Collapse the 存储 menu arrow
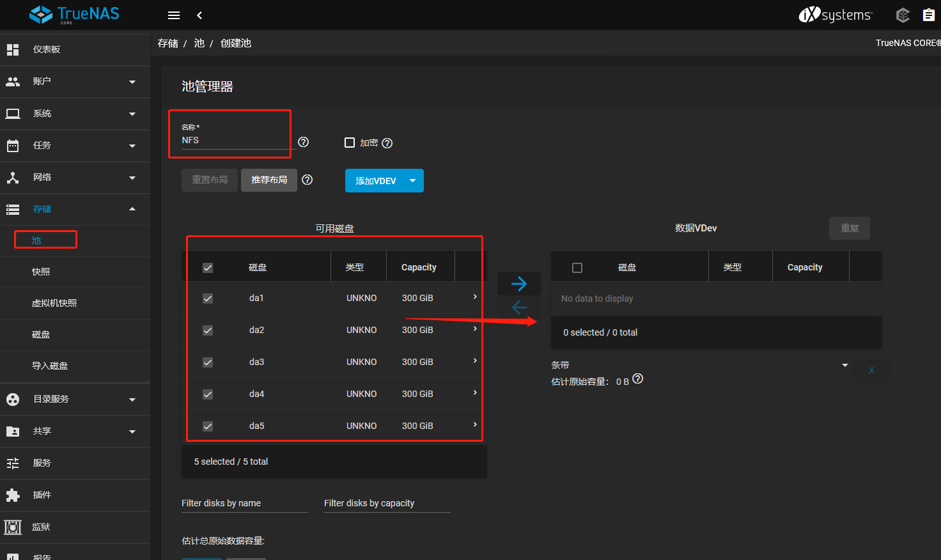Screen dimensions: 941x560 (132, 209)
